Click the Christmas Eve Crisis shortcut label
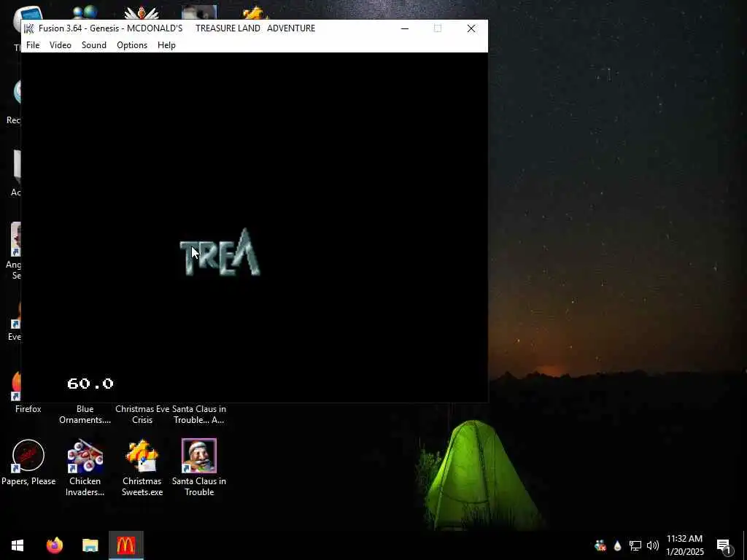Image resolution: width=747 pixels, height=560 pixels. 142,414
